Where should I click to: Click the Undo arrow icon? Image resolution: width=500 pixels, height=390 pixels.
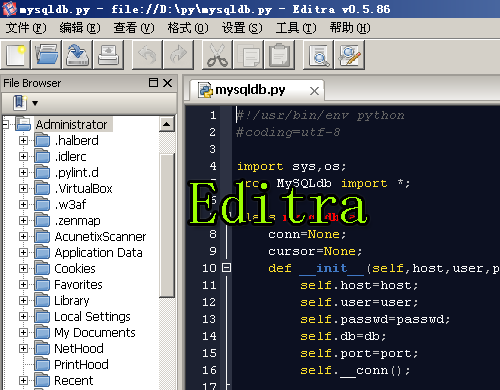[x=147, y=55]
